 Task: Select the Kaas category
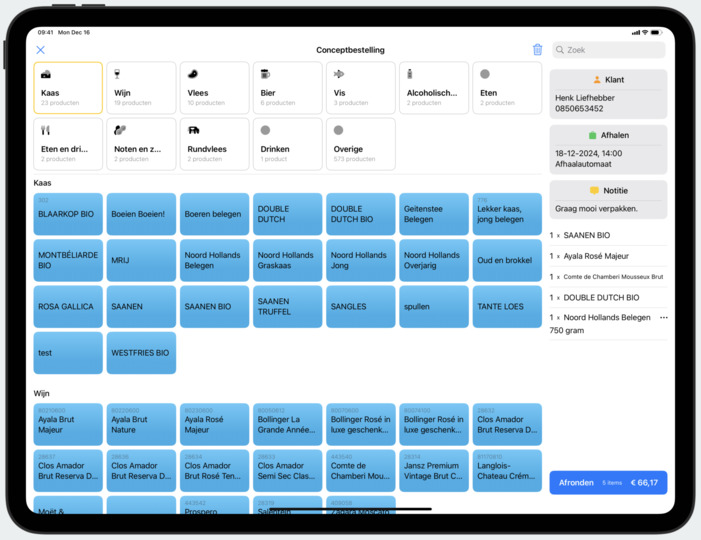[68, 88]
